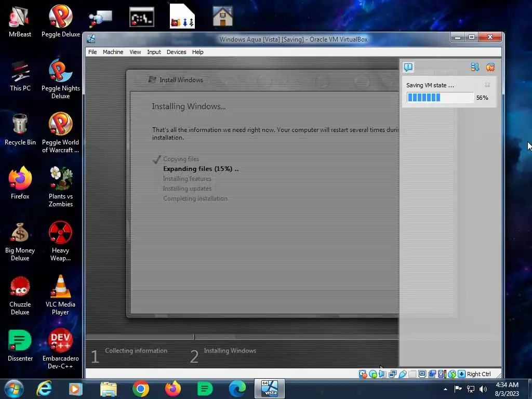Open Microsoft Edge from the taskbar
Viewport: 532px width, 399px height.
tap(237, 389)
